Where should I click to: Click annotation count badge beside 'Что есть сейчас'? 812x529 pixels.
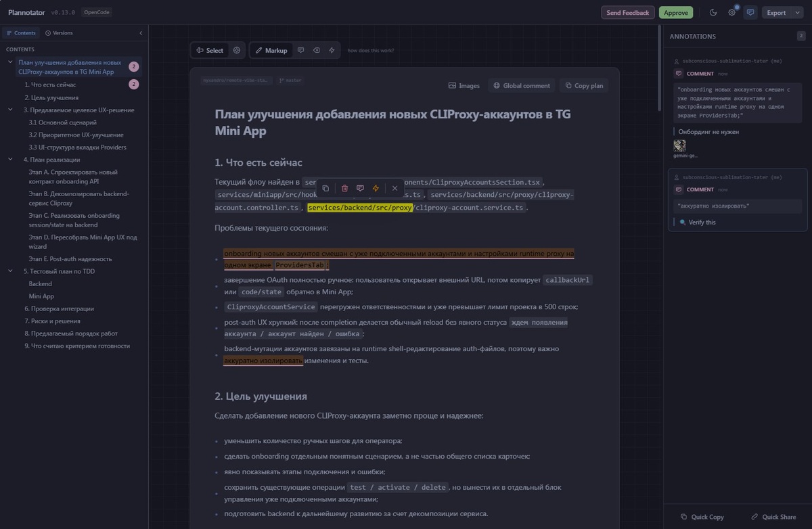[134, 85]
